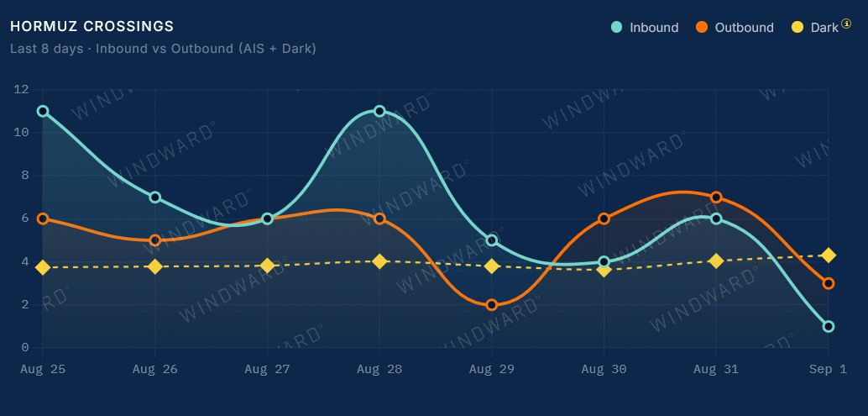Viewport: 868px width, 416px height.
Task: Select the Inbound data point on Aug 30
Action: pyautogui.click(x=604, y=262)
